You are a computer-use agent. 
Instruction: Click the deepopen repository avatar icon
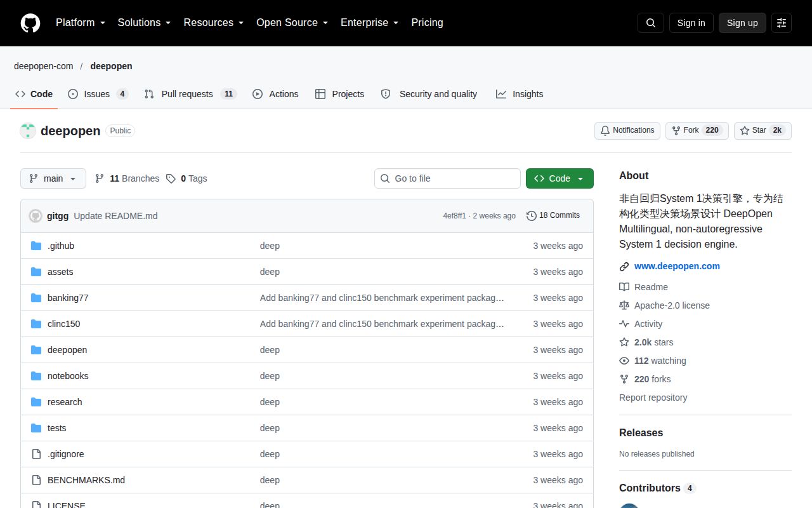coord(28,131)
